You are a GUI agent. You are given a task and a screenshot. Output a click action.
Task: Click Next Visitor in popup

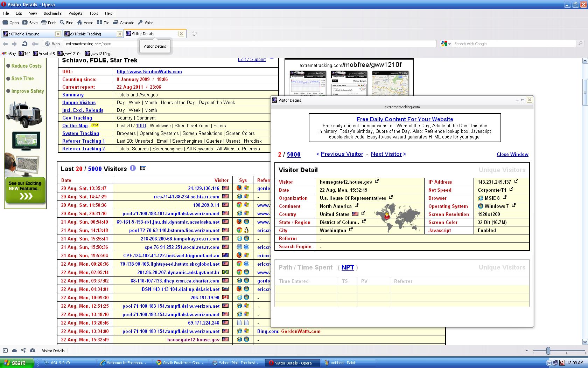[386, 154]
